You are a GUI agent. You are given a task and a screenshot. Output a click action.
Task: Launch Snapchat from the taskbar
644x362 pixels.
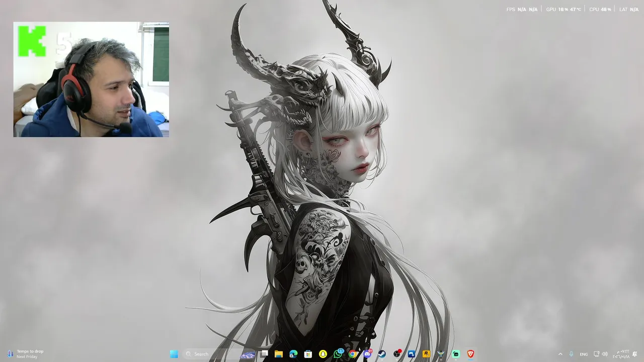click(x=323, y=354)
